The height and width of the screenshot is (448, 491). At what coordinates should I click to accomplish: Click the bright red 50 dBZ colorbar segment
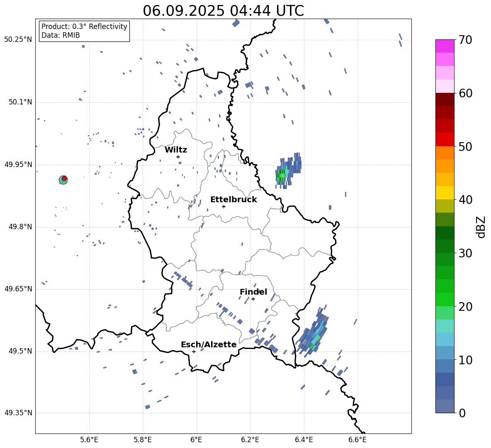[445, 140]
